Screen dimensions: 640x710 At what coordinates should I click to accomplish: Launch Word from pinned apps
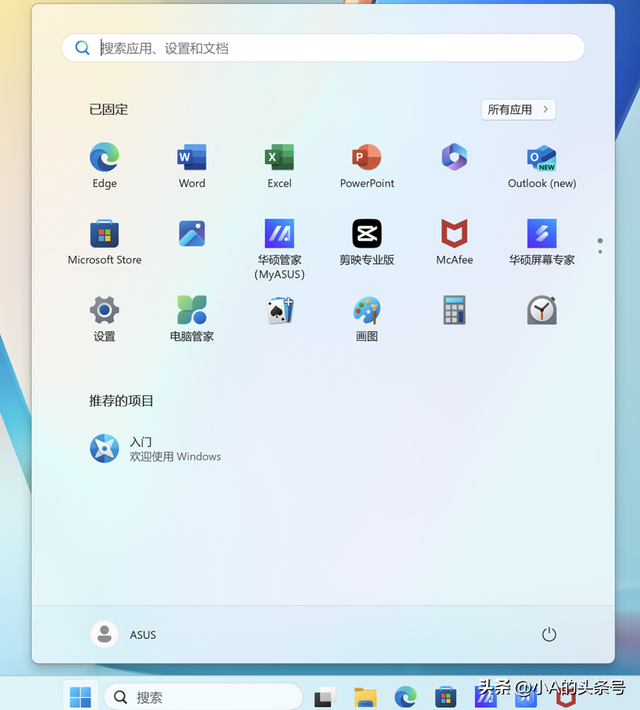192,165
